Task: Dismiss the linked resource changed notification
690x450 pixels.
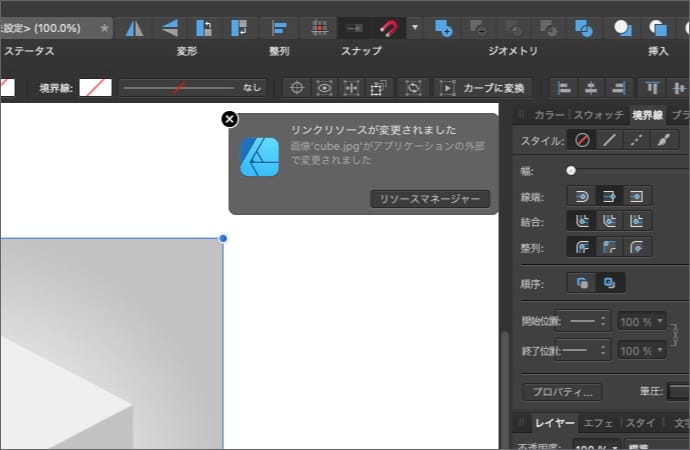Action: [x=229, y=120]
